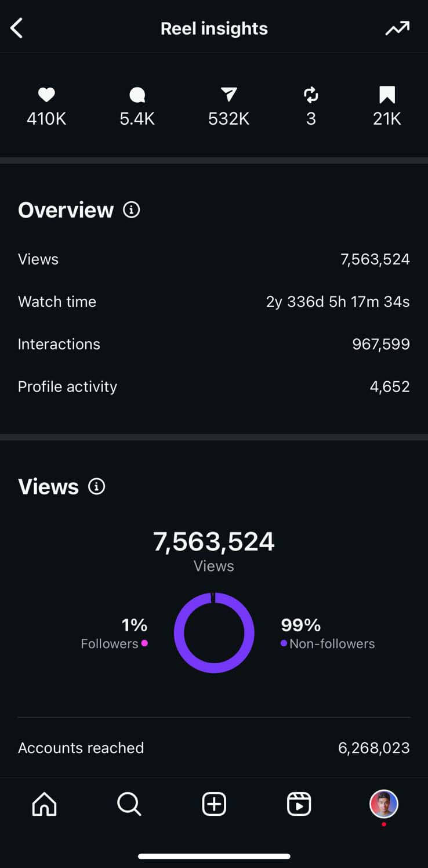
Task: Open the Overview info icon
Action: (x=132, y=209)
